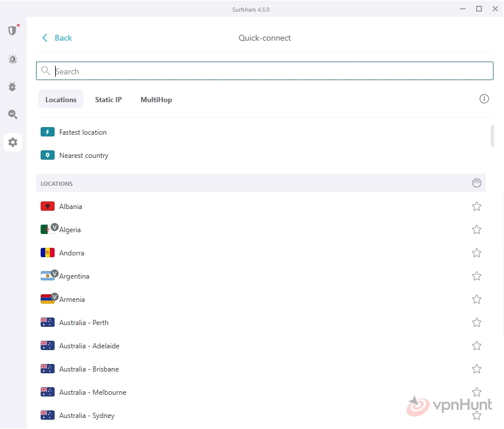Choose Australia - Melbourne label
The image size is (504, 429).
click(x=92, y=392)
